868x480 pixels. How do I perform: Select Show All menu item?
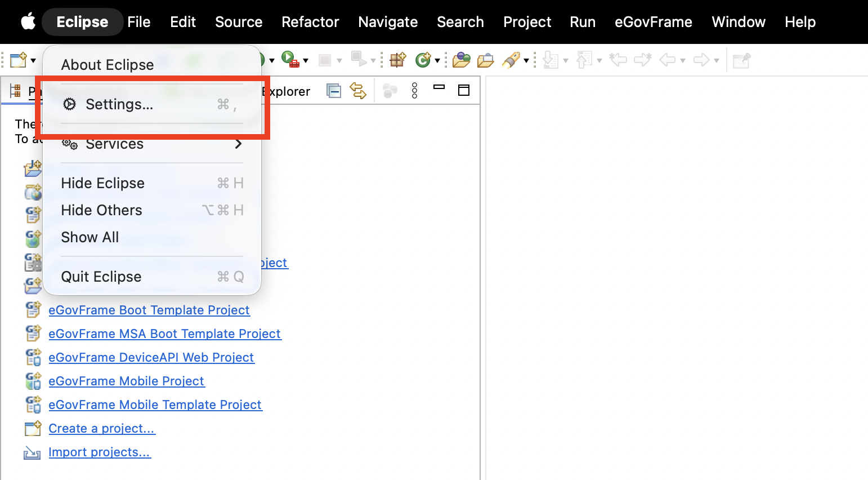pos(152,237)
